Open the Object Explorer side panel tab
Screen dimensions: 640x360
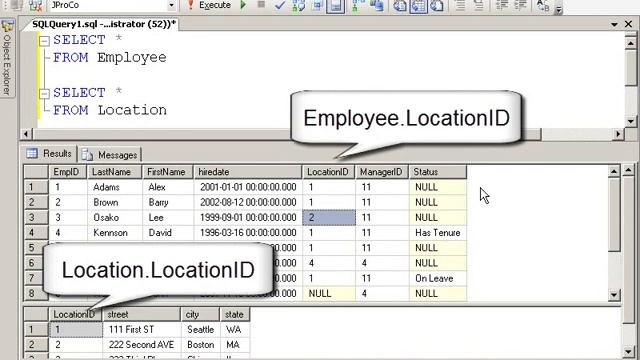[7, 58]
